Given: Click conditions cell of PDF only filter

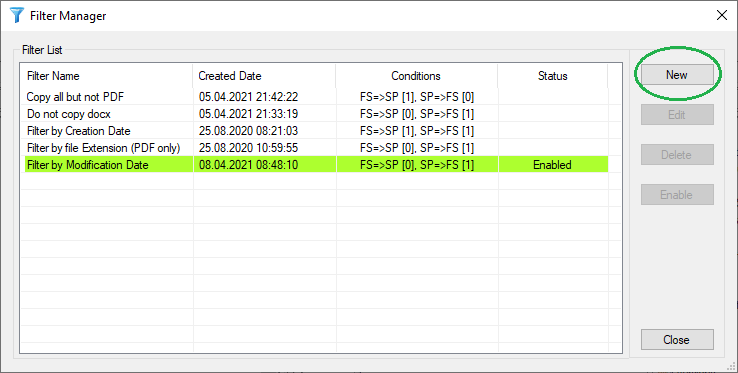Looking at the screenshot, I should pyautogui.click(x=417, y=148).
